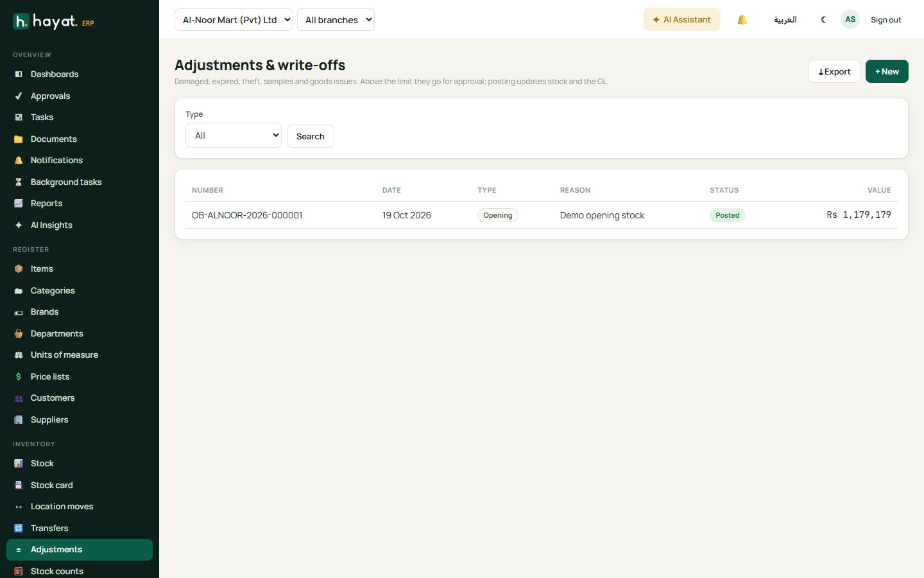Expand the Type filter dropdown
924x578 pixels.
click(x=234, y=136)
